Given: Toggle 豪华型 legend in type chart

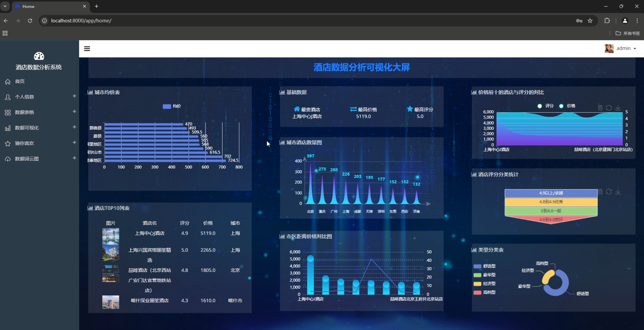Looking at the screenshot, I should [484, 275].
